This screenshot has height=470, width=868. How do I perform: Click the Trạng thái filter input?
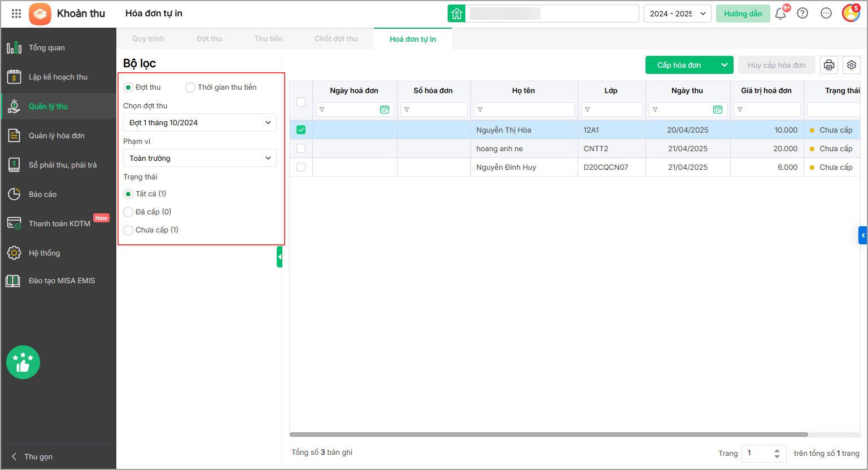pos(834,109)
